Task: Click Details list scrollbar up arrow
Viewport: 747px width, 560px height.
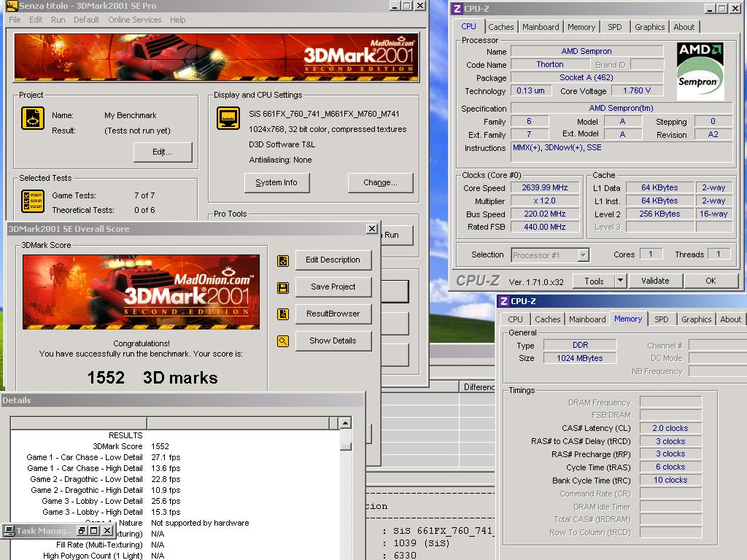Action: 346,423
